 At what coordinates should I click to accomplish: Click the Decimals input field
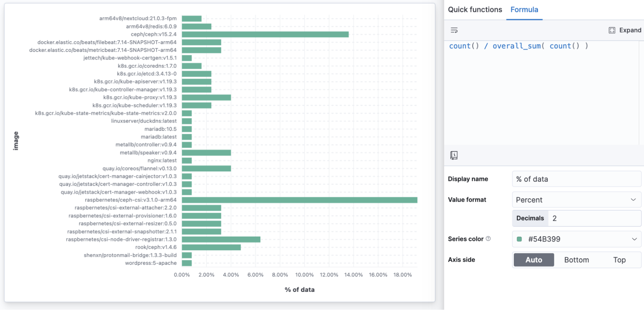click(594, 218)
